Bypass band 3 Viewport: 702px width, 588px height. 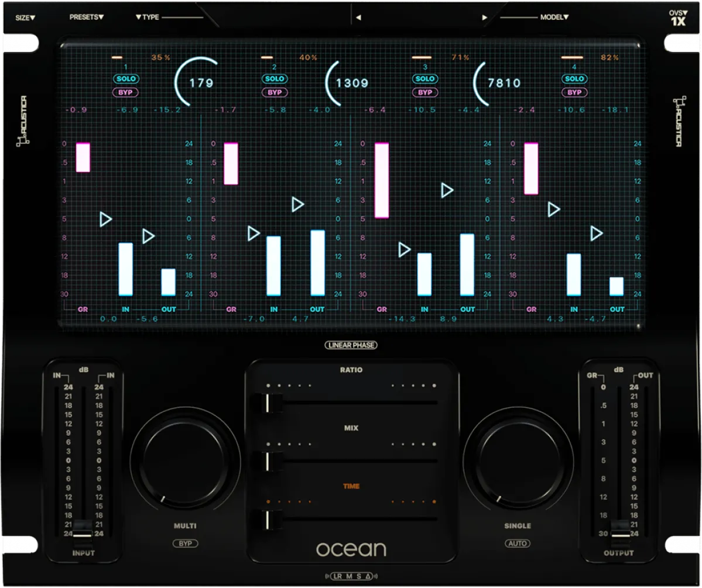click(x=425, y=92)
